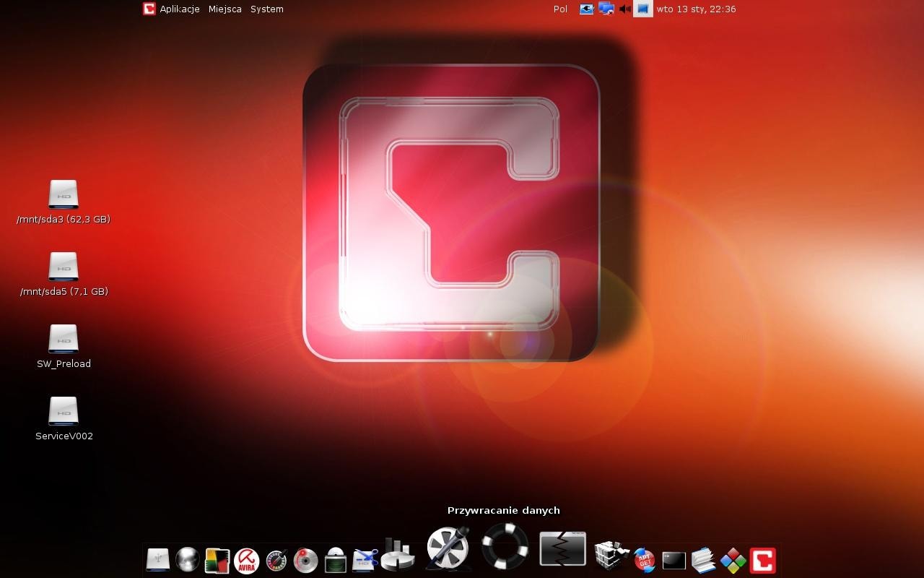Launch the lifebuoy data recovery dock icon

[505, 546]
